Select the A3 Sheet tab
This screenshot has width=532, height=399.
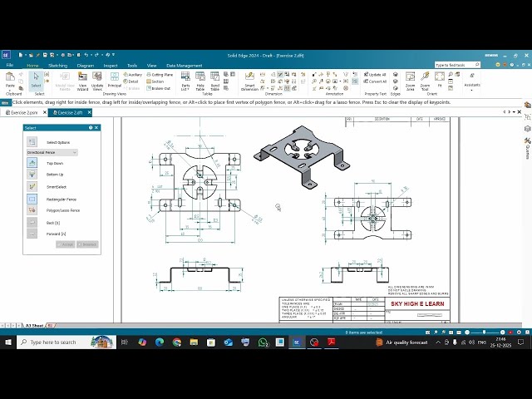tap(34, 326)
